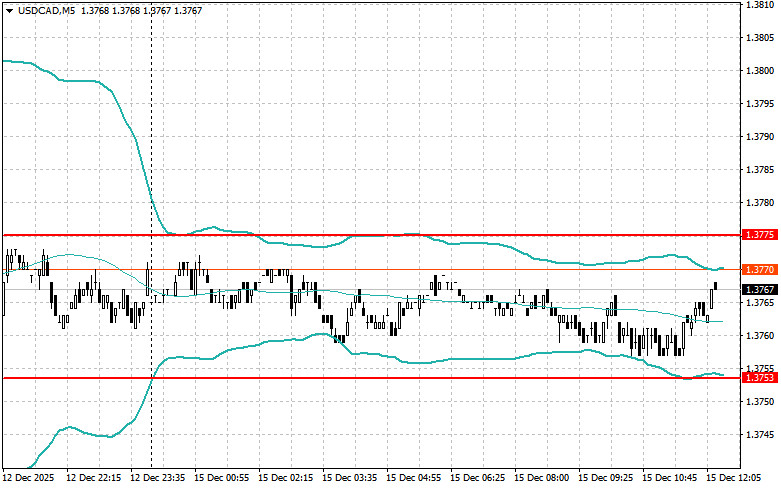
Task: Click the red 1.3753 price level label
Action: click(x=760, y=377)
